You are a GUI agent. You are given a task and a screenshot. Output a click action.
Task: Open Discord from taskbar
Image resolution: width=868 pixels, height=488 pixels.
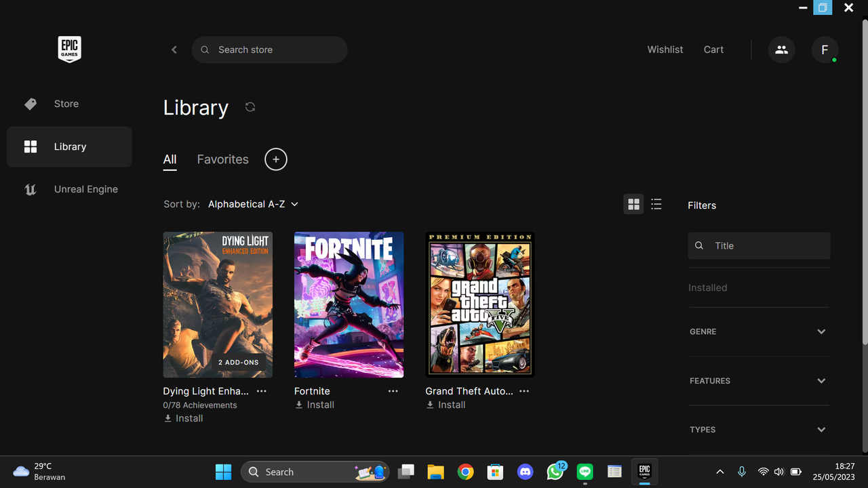525,472
